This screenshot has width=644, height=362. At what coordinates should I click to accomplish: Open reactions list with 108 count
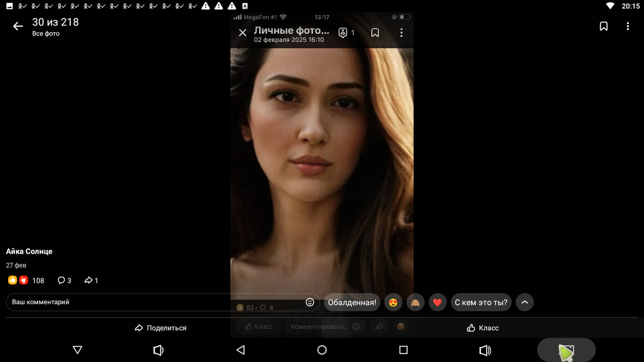tap(26, 280)
